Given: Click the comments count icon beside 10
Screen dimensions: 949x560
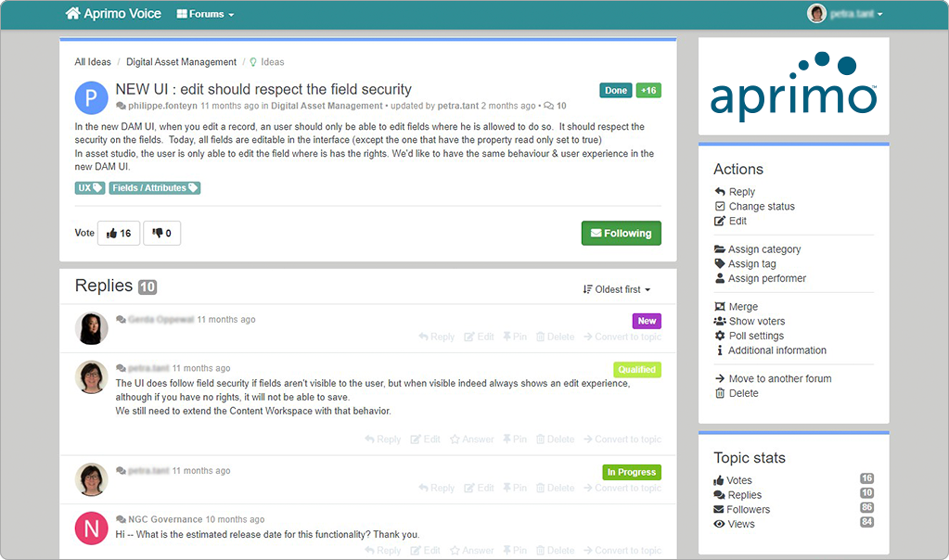Looking at the screenshot, I should coord(548,106).
